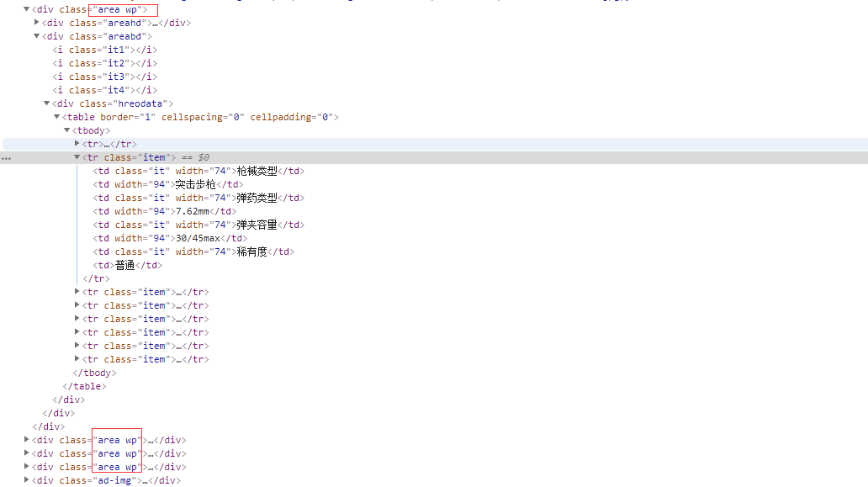Expand the tr item row directly above </tbody>
This screenshot has width=868, height=487.
click(77, 359)
